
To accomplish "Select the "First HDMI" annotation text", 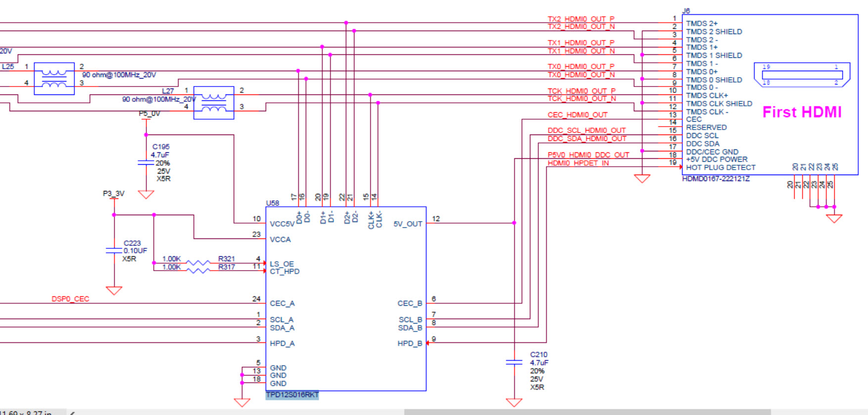I will 802,112.
